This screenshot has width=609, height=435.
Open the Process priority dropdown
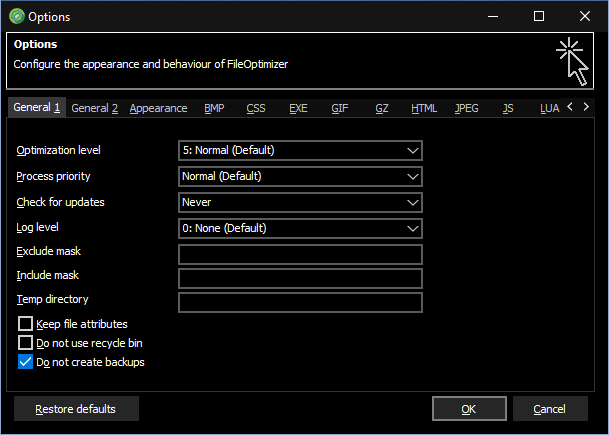pyautogui.click(x=300, y=176)
